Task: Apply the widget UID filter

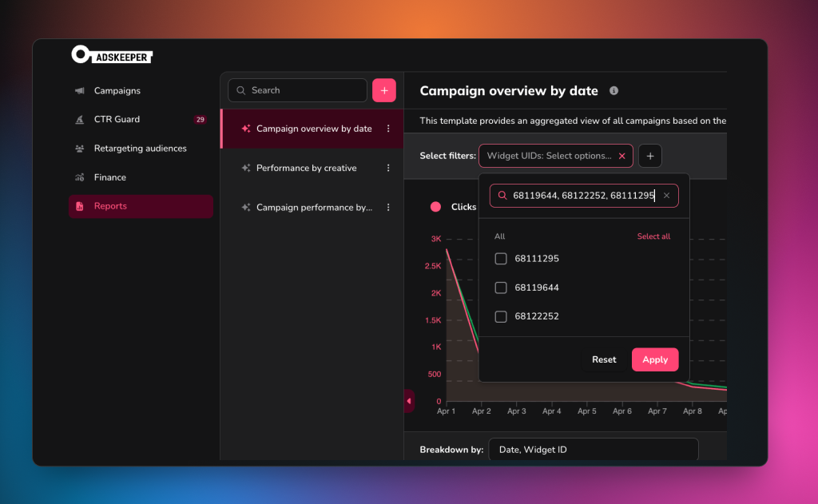Action: click(x=655, y=359)
